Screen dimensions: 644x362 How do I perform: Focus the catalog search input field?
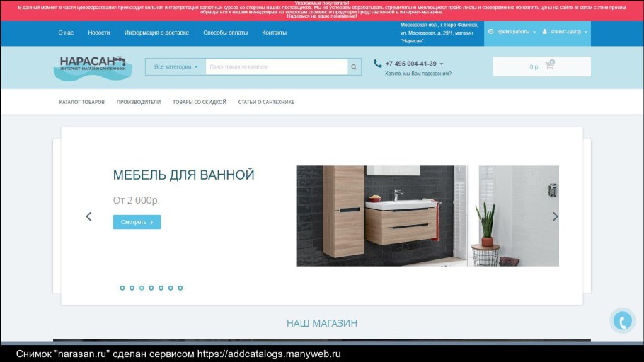277,67
